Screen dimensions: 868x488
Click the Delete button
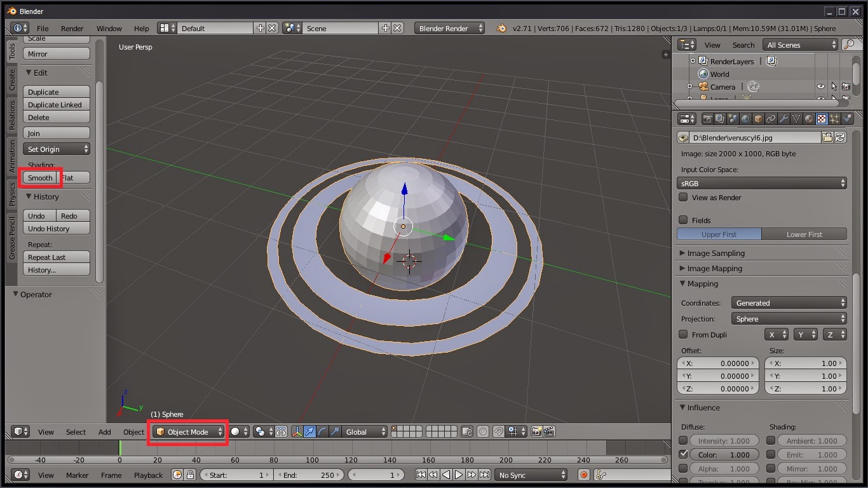click(x=57, y=118)
